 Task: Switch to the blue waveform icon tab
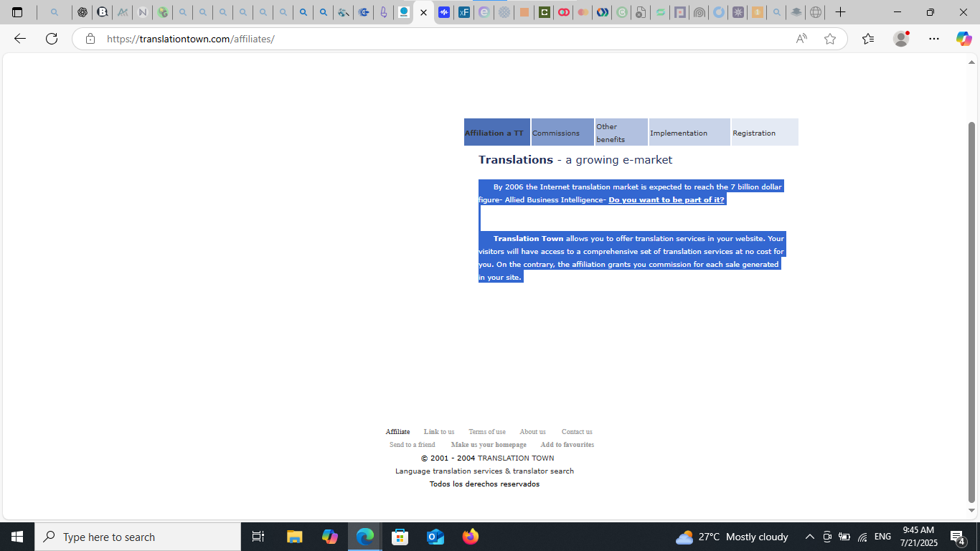[444, 12]
